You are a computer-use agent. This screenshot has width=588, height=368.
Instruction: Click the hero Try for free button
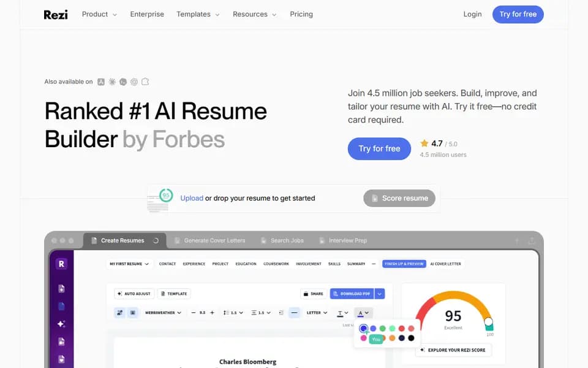click(x=379, y=148)
